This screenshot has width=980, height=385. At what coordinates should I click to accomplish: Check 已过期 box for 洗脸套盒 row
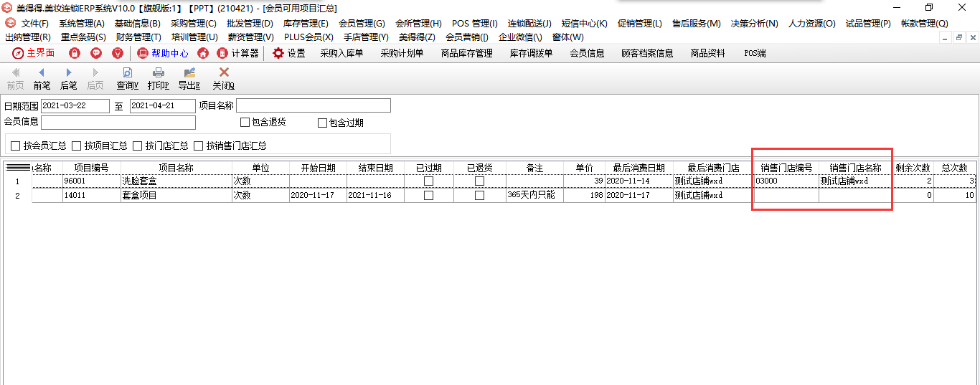pyautogui.click(x=428, y=181)
